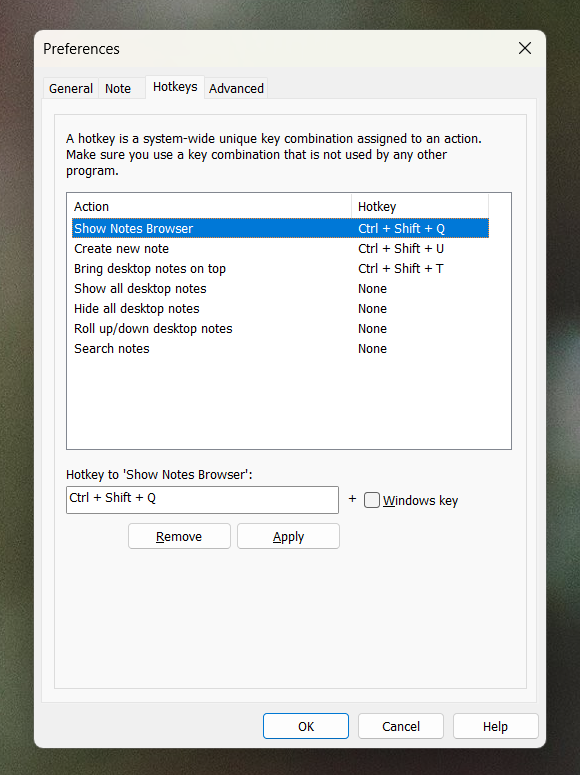Confirm preferences with OK

(x=306, y=726)
